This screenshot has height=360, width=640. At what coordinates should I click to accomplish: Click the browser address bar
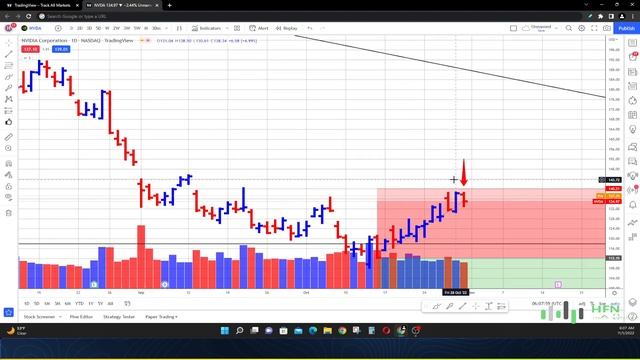pos(310,16)
